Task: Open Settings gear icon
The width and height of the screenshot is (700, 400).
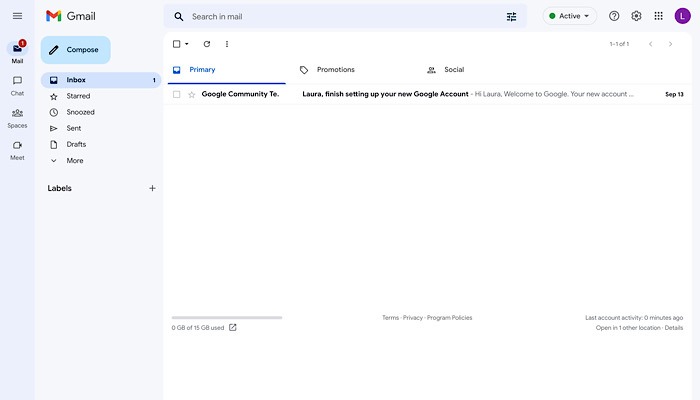Action: coord(636,16)
